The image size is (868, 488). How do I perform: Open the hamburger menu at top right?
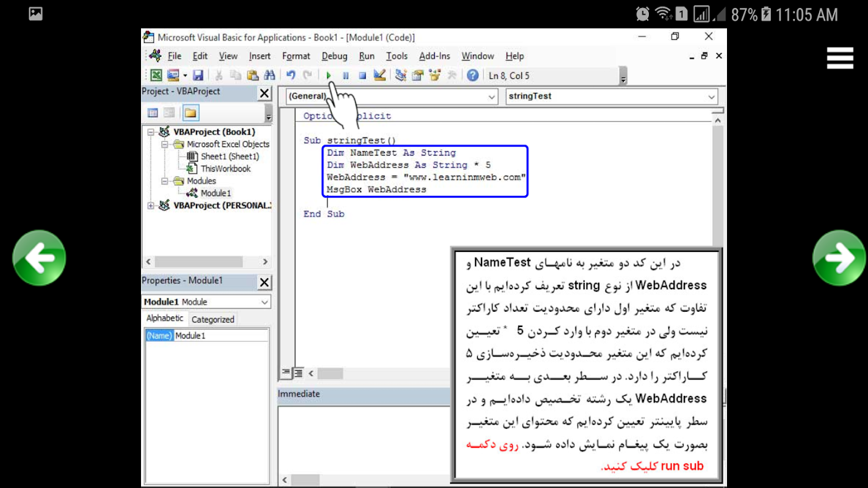coord(840,58)
